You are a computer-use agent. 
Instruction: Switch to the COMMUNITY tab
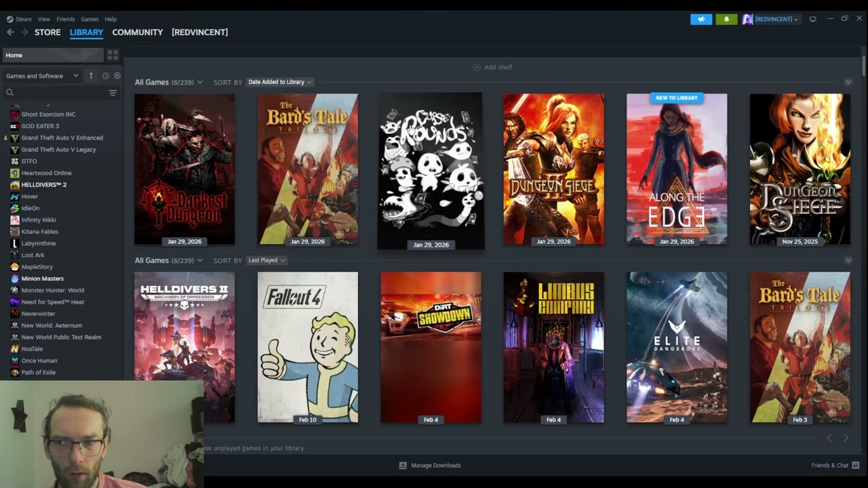[x=138, y=32]
